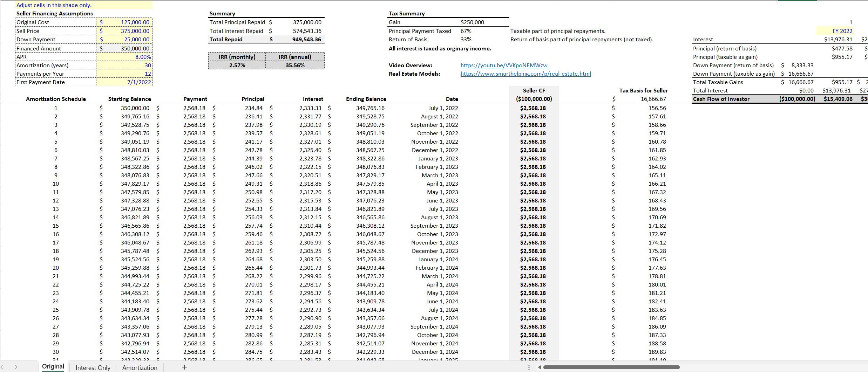Click the Tax Summary heading

point(407,13)
